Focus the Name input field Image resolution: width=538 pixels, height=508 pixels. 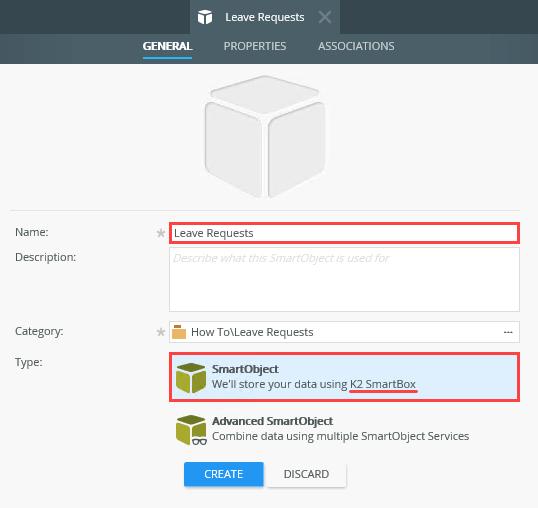pos(344,233)
